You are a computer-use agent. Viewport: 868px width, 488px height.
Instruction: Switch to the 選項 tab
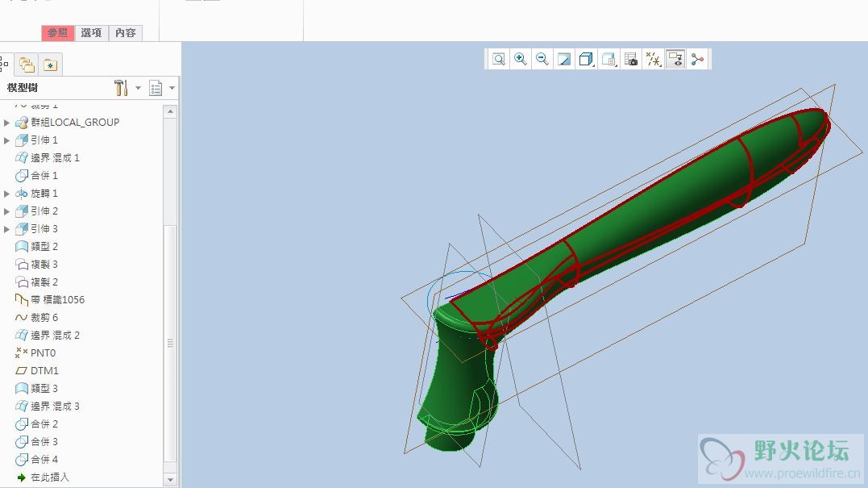pos(91,33)
